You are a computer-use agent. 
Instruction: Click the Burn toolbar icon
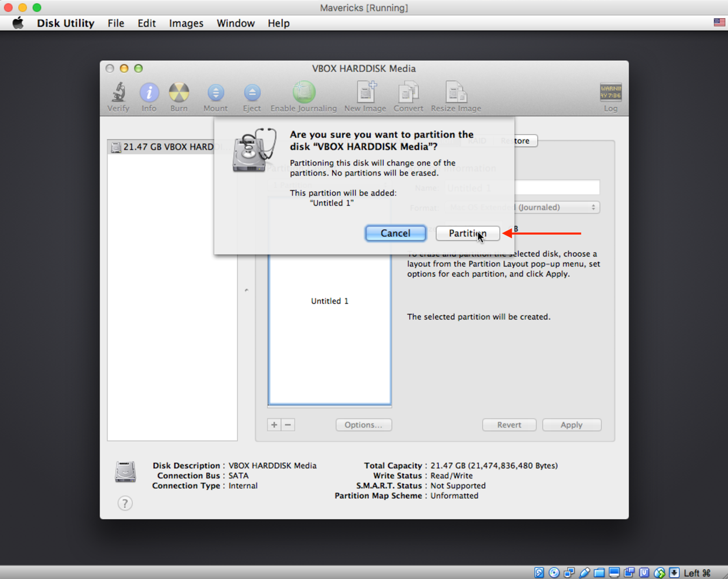179,93
